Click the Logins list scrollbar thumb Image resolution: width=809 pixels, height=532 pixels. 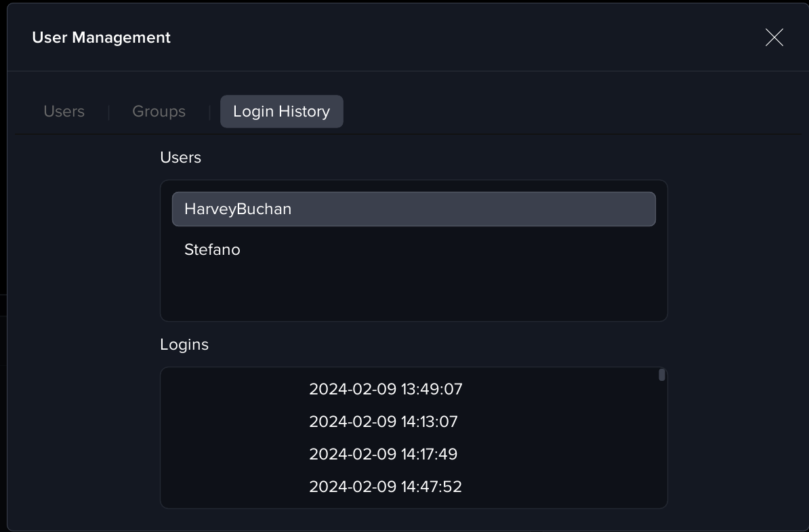tap(662, 375)
